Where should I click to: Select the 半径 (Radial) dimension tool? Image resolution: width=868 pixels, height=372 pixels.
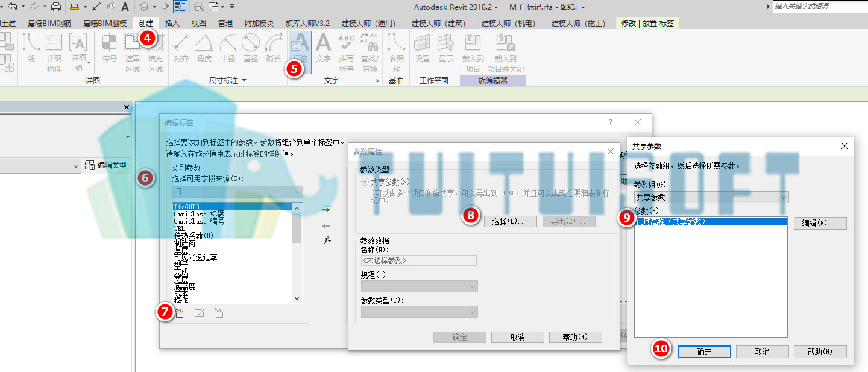227,48
